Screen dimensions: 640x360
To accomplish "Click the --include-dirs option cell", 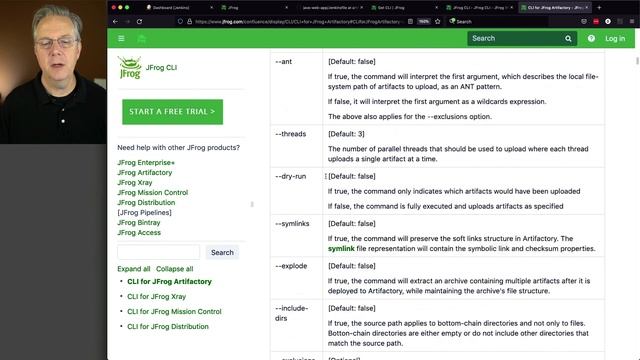I will coord(296,326).
